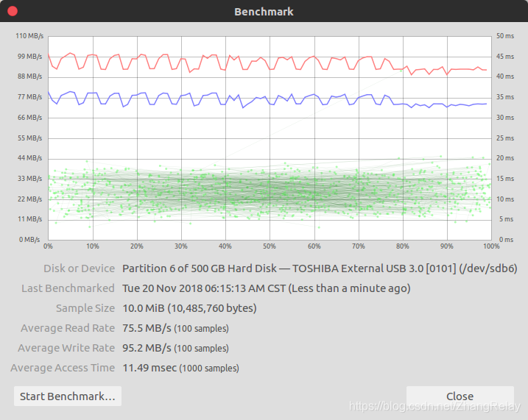Click the 99 MB/s axis label
The width and height of the screenshot is (528, 420).
[x=30, y=56]
